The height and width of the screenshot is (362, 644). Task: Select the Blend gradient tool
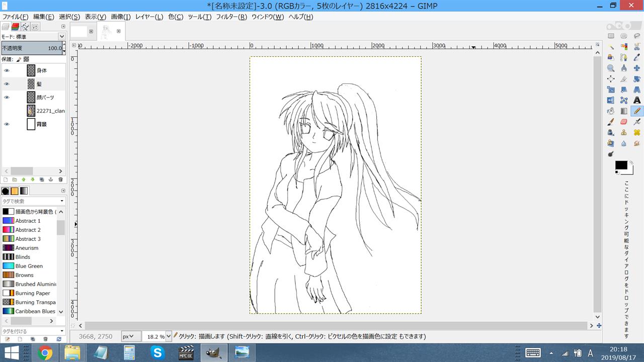[x=624, y=111]
